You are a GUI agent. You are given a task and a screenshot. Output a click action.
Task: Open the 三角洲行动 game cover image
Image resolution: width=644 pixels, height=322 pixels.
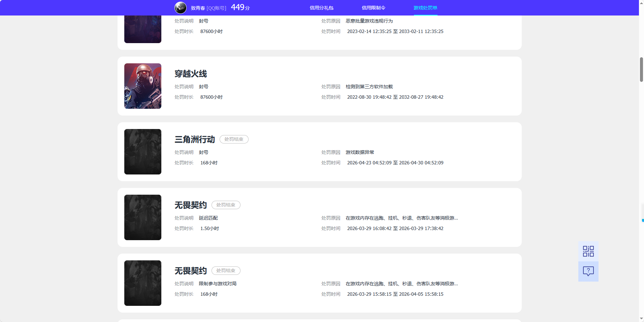pyautogui.click(x=143, y=152)
